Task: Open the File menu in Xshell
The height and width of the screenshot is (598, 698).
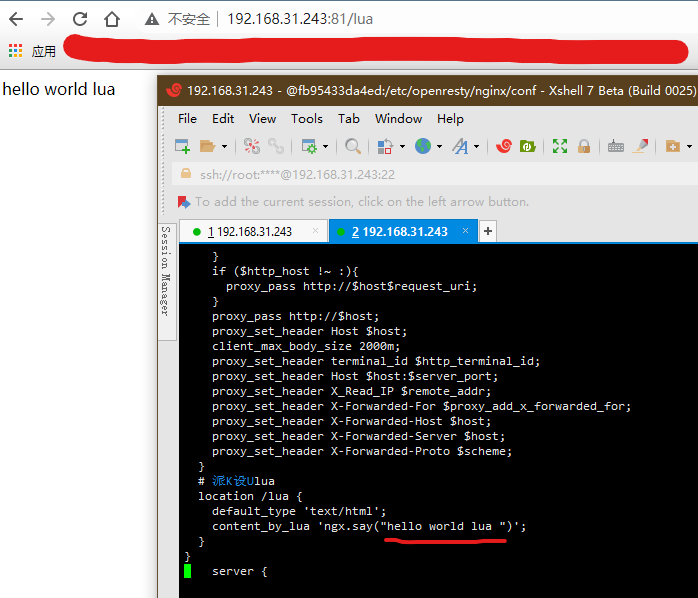Action: click(x=187, y=119)
